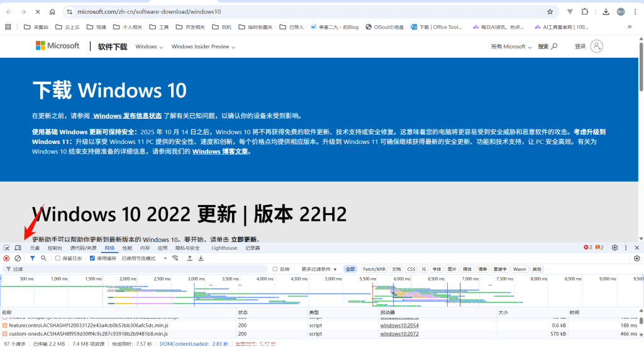
Task: Expand the Windows menu in Microsoft header
Action: [149, 47]
